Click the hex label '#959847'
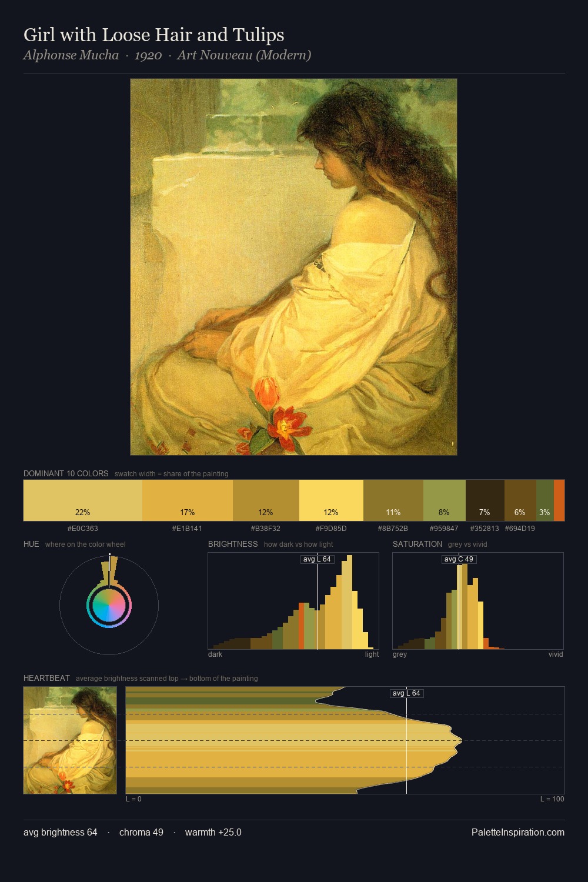The width and height of the screenshot is (588, 882). pos(444,529)
